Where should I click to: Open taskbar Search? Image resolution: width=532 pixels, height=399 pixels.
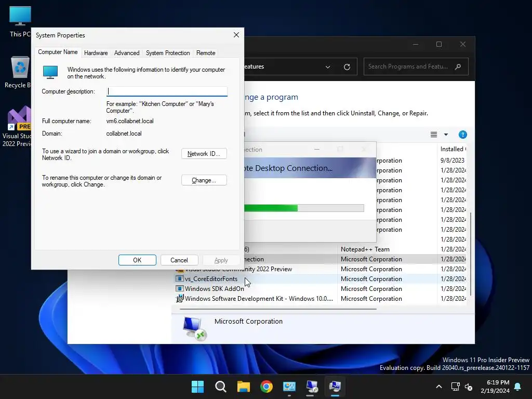(220, 387)
